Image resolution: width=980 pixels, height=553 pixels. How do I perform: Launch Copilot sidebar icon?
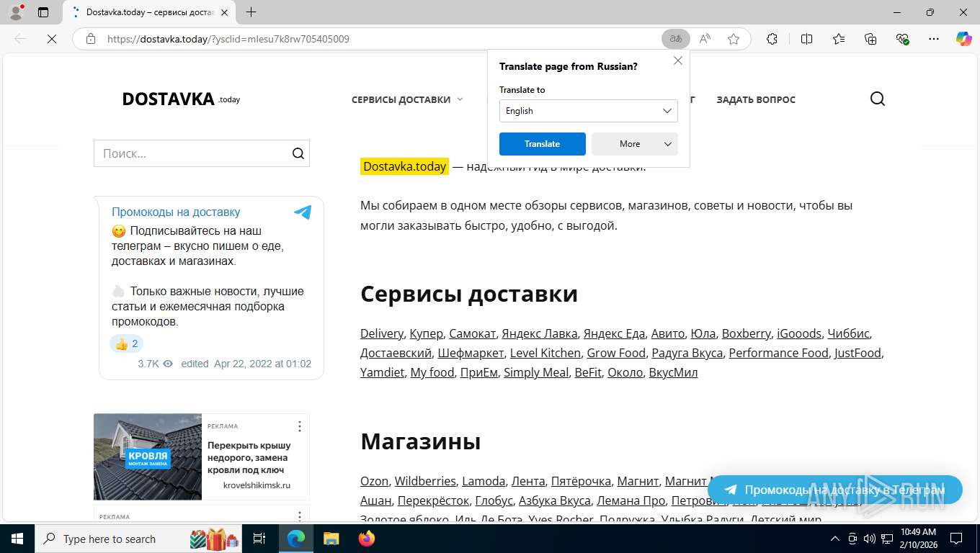pyautogui.click(x=963, y=39)
